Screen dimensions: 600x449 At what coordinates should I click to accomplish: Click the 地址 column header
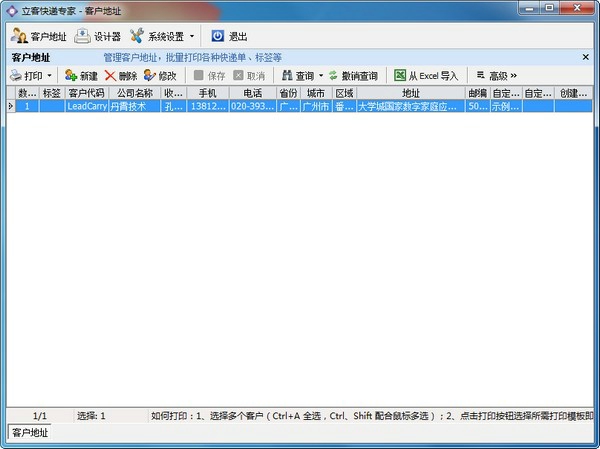(411, 92)
